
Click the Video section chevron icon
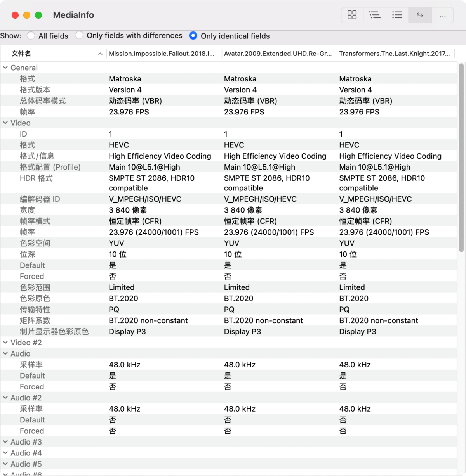click(x=5, y=123)
